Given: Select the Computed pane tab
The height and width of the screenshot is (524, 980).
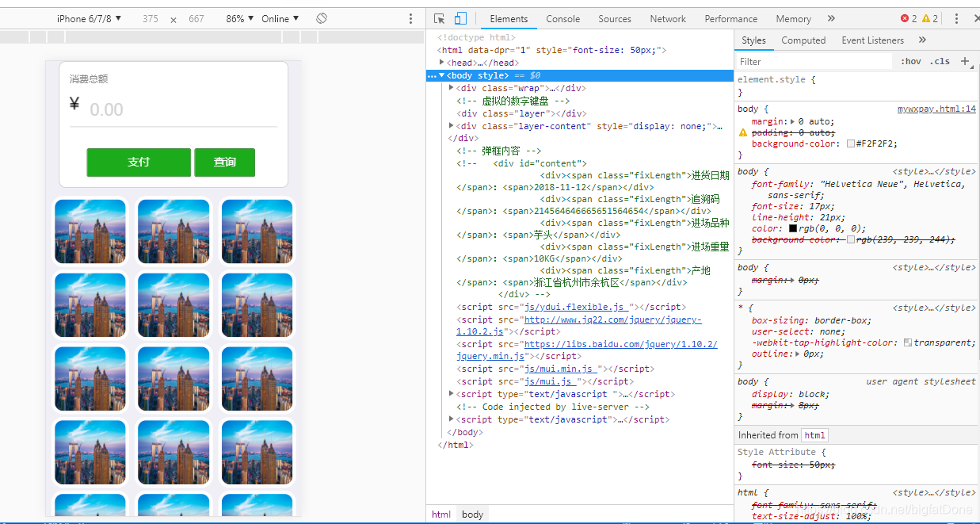Looking at the screenshot, I should click(x=803, y=40).
